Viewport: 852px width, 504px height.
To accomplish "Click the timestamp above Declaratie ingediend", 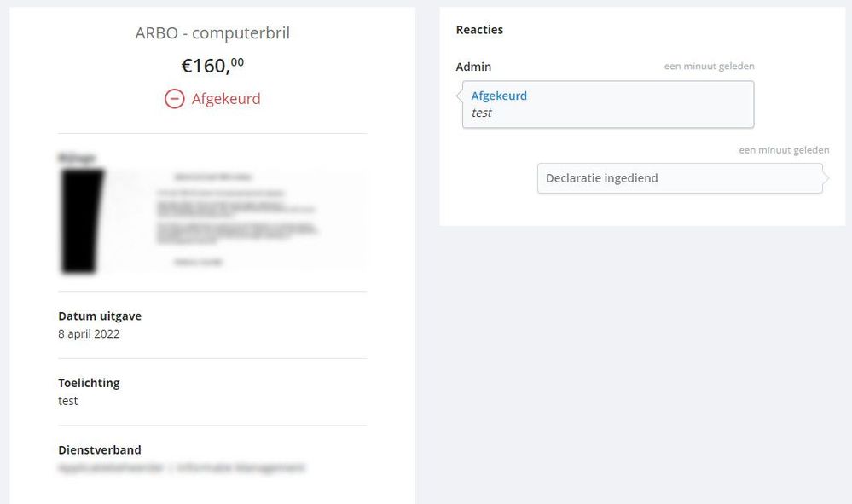I will (783, 150).
